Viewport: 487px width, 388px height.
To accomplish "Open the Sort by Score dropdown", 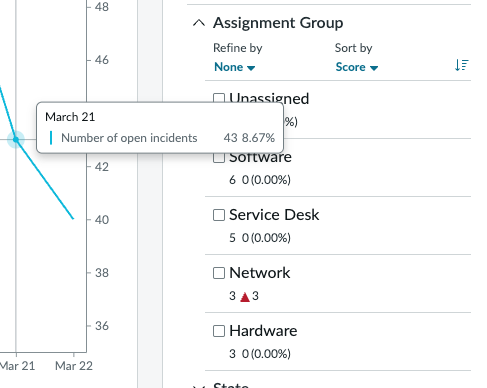I will coord(356,67).
